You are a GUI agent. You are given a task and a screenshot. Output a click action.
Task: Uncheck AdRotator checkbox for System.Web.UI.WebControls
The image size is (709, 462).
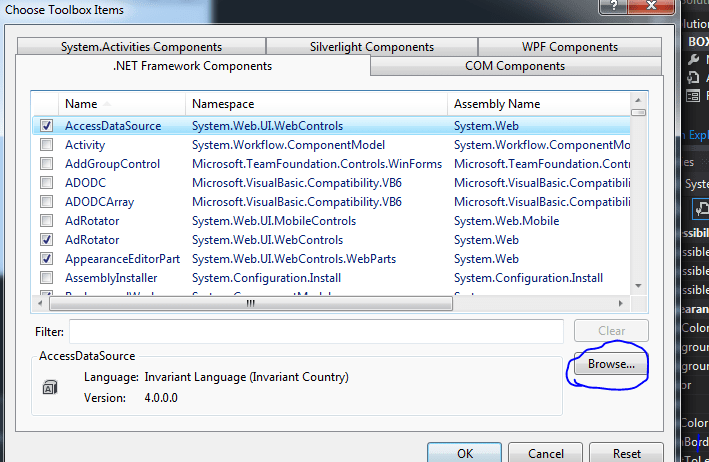click(46, 240)
